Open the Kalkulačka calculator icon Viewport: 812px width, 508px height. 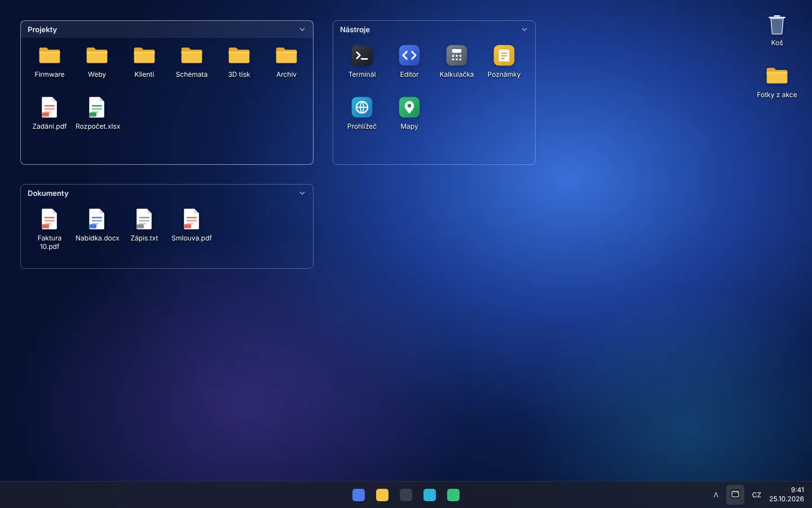click(x=457, y=56)
